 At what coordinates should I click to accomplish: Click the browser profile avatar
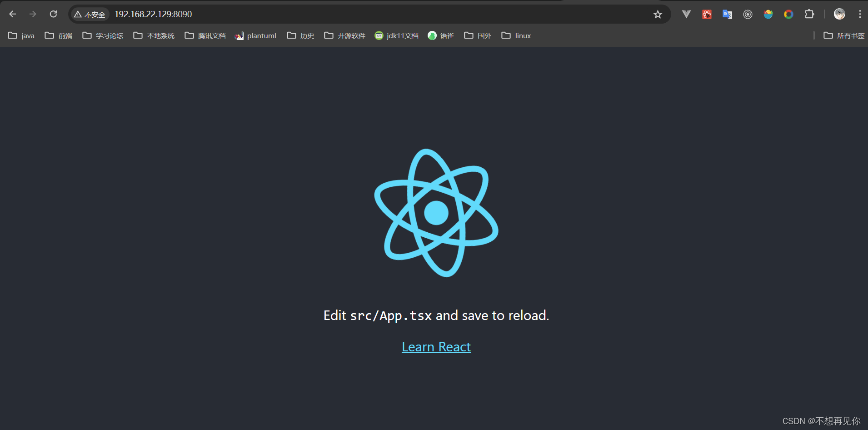click(839, 14)
